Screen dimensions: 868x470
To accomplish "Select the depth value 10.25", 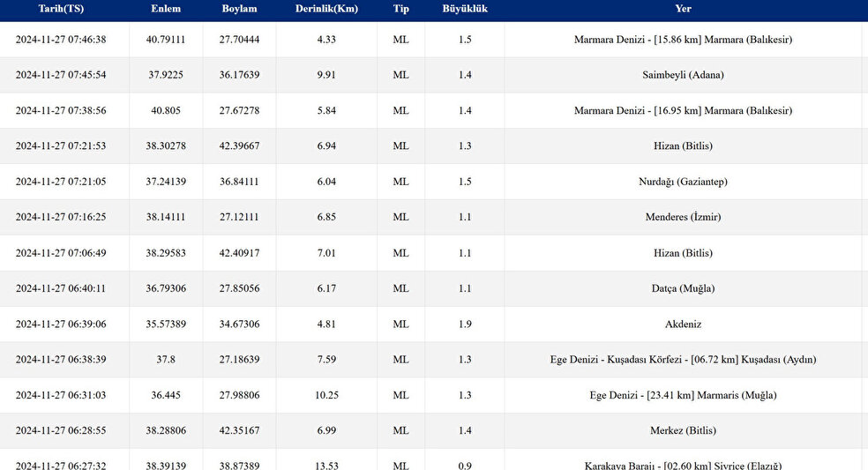I will tap(326, 395).
